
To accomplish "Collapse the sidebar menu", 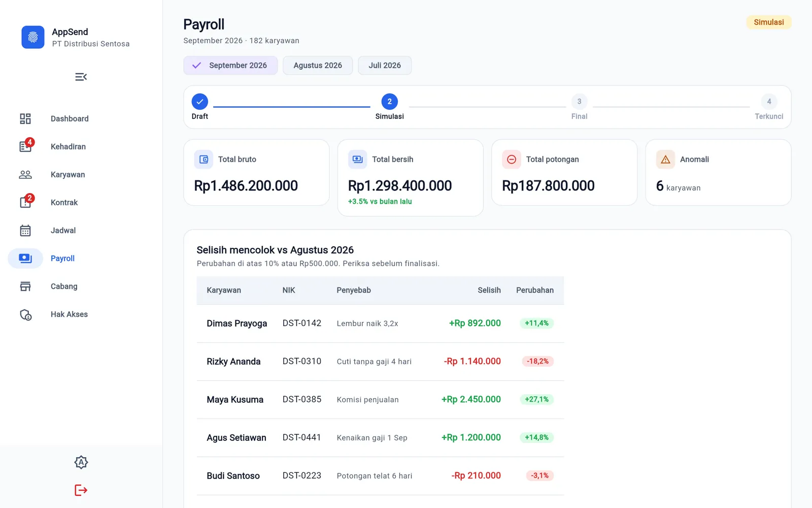I will tap(81, 77).
